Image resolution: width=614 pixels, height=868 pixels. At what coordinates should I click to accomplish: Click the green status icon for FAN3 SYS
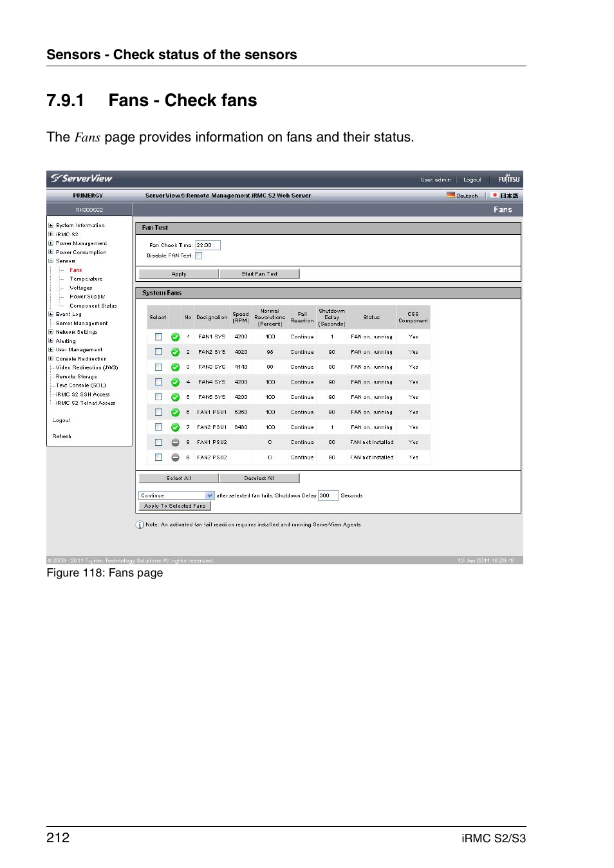coord(175,367)
